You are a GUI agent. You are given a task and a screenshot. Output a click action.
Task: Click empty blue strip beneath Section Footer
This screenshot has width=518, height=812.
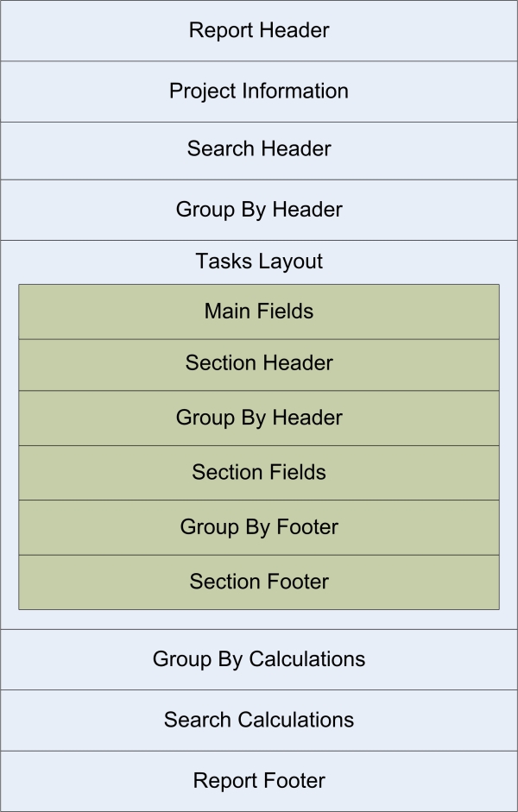click(259, 620)
